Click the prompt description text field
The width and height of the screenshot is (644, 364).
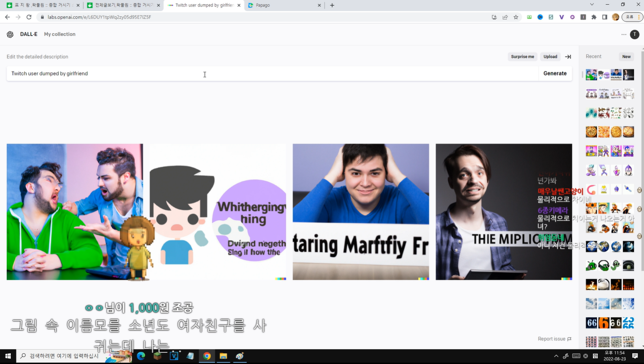[x=272, y=74]
